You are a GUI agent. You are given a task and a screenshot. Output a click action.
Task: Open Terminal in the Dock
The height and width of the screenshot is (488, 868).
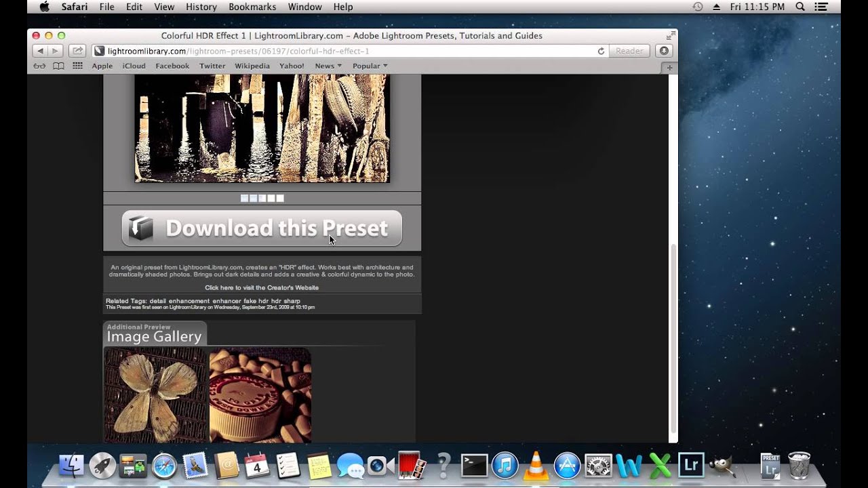474,466
